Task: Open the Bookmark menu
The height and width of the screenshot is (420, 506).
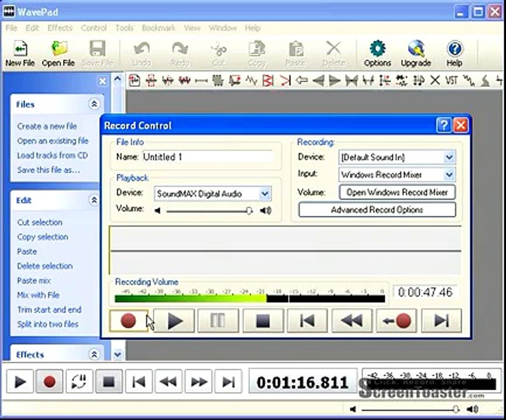Action: pos(159,28)
